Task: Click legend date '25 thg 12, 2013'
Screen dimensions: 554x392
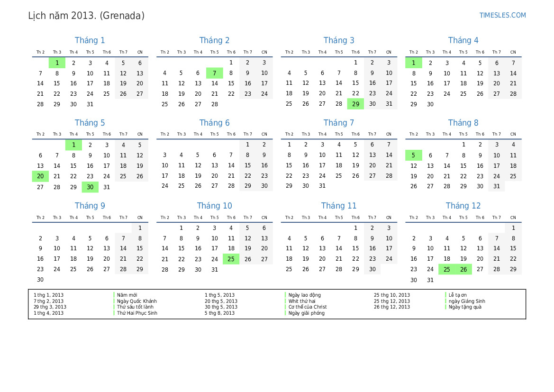Action: pyautogui.click(x=392, y=301)
